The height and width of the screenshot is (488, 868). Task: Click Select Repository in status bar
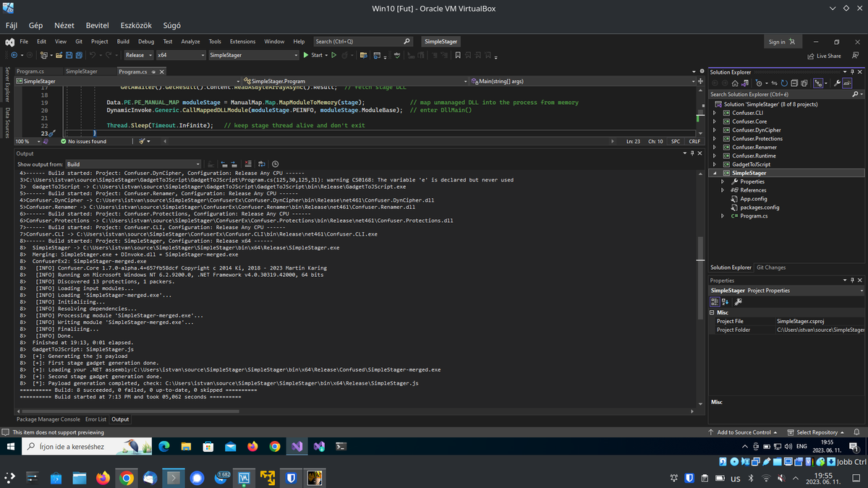click(816, 432)
